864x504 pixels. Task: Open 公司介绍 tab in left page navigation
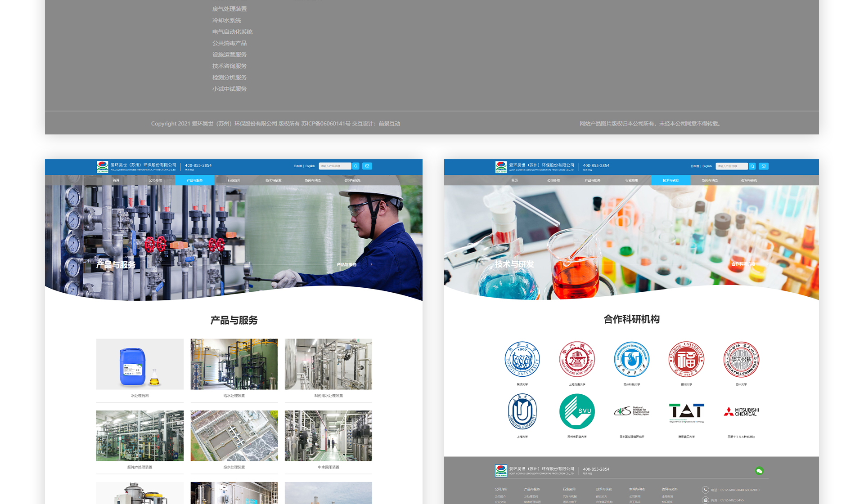point(155,180)
